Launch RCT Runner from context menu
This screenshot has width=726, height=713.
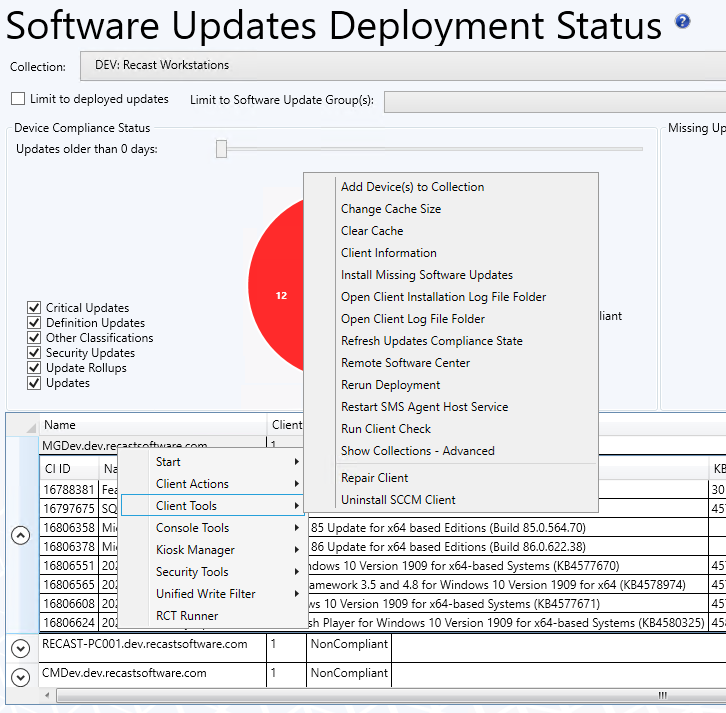pyautogui.click(x=212, y=616)
